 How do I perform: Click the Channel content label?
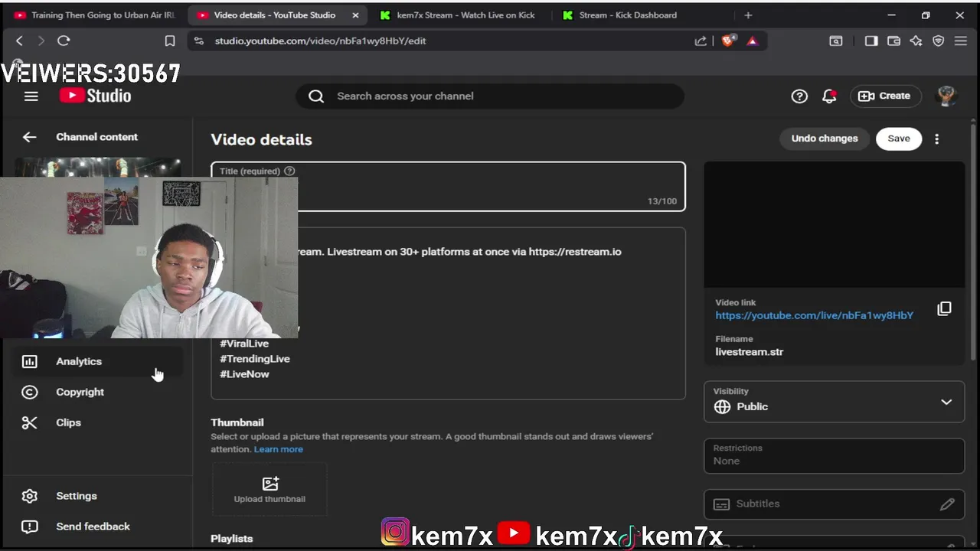pyautogui.click(x=96, y=137)
